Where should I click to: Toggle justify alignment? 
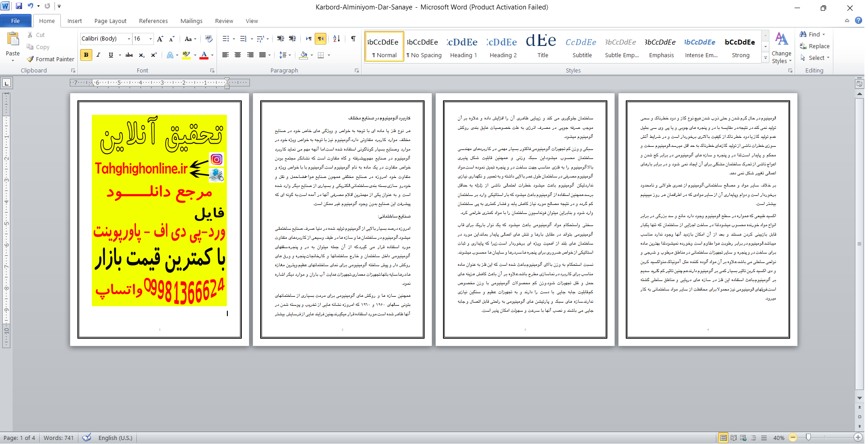[x=262, y=55]
